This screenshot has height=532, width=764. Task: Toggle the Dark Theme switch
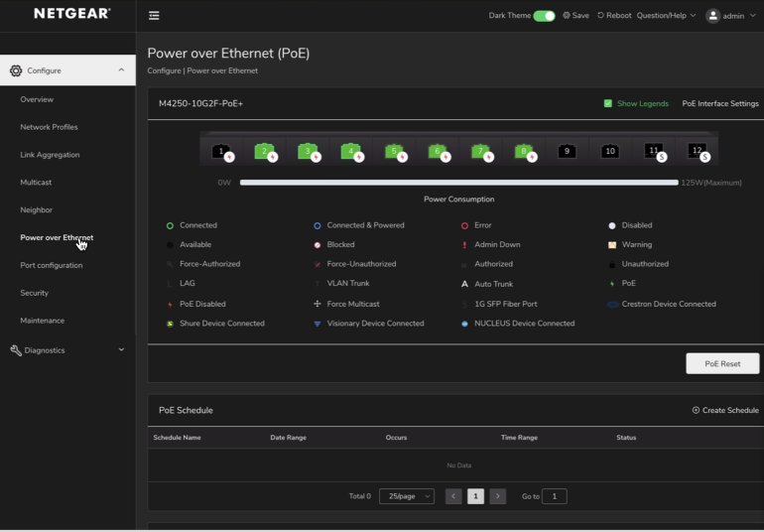(x=544, y=16)
